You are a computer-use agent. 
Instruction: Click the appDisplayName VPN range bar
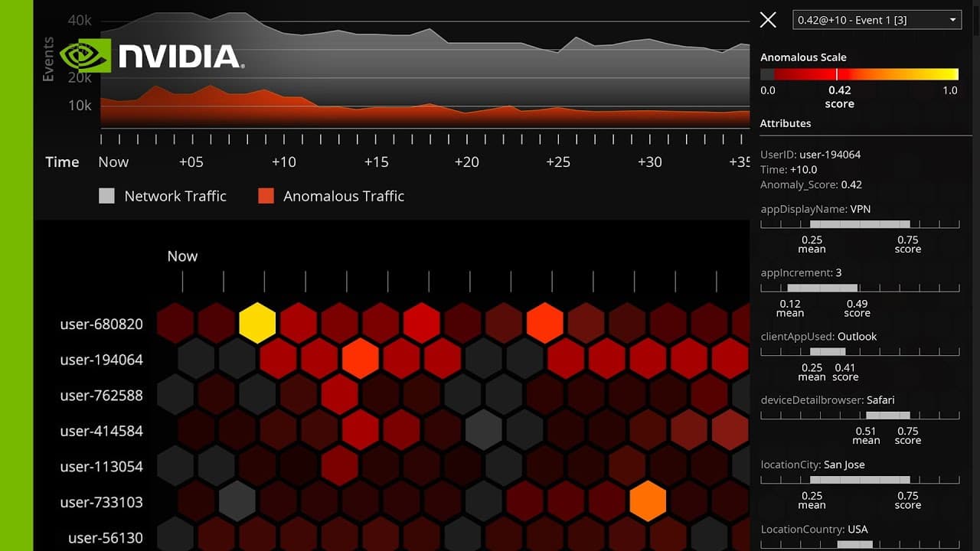[860, 224]
